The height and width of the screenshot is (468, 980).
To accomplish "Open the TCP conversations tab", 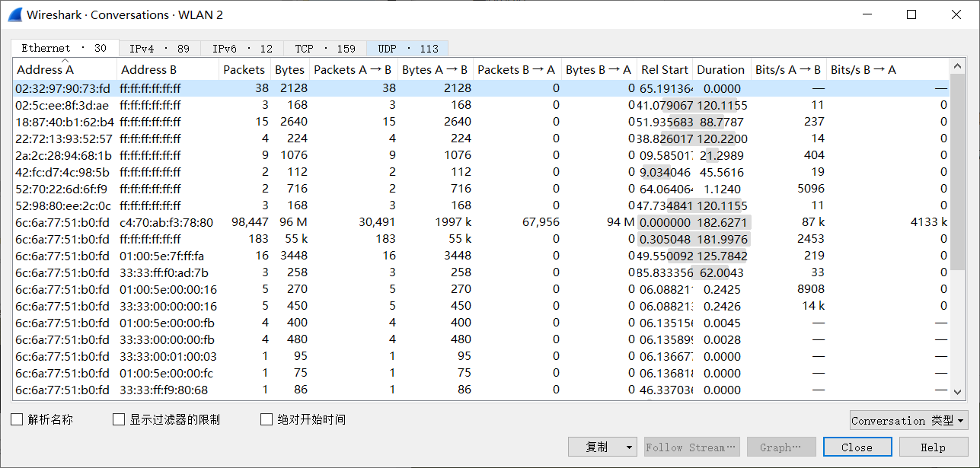I will point(325,49).
